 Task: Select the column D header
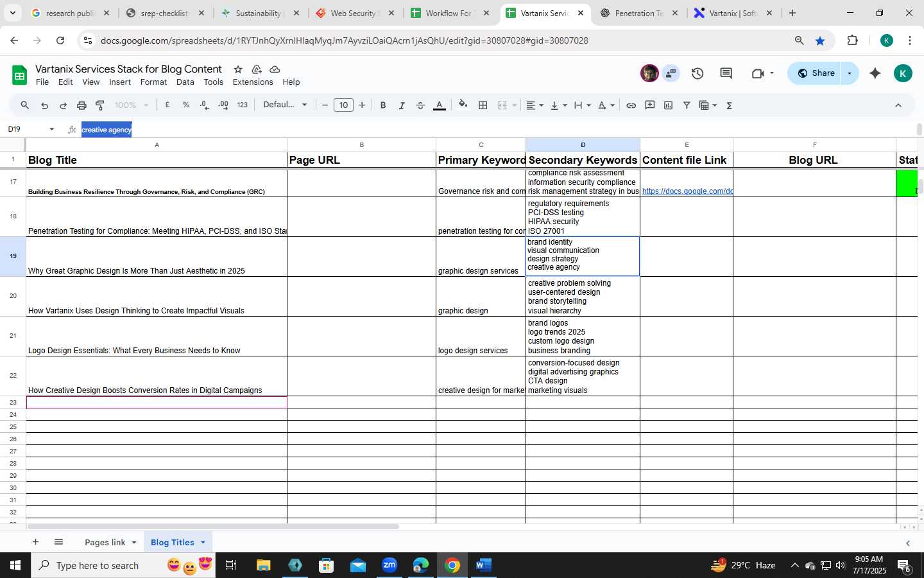pyautogui.click(x=583, y=144)
